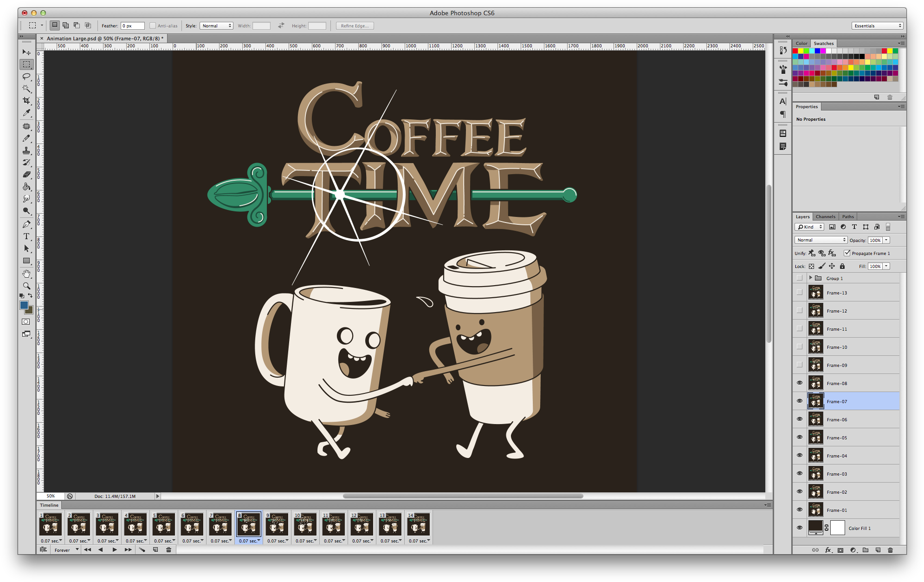Hide the Frame-08 layer

pyautogui.click(x=799, y=383)
